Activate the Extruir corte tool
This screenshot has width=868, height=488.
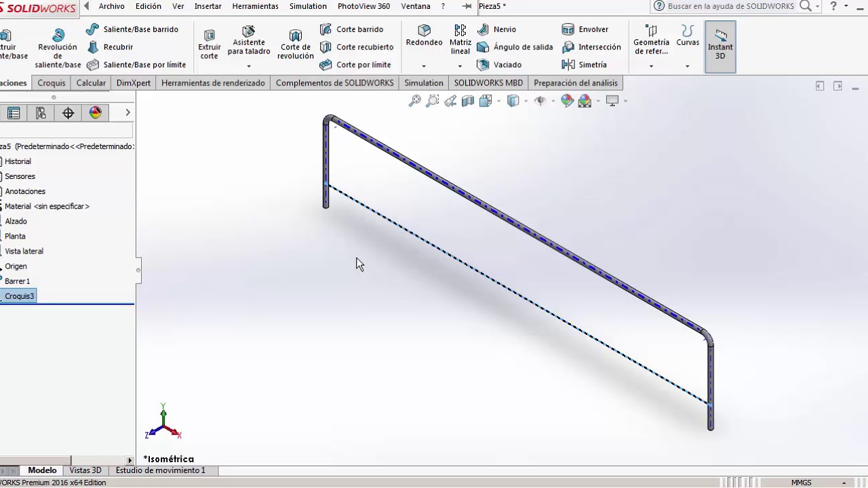pos(209,45)
